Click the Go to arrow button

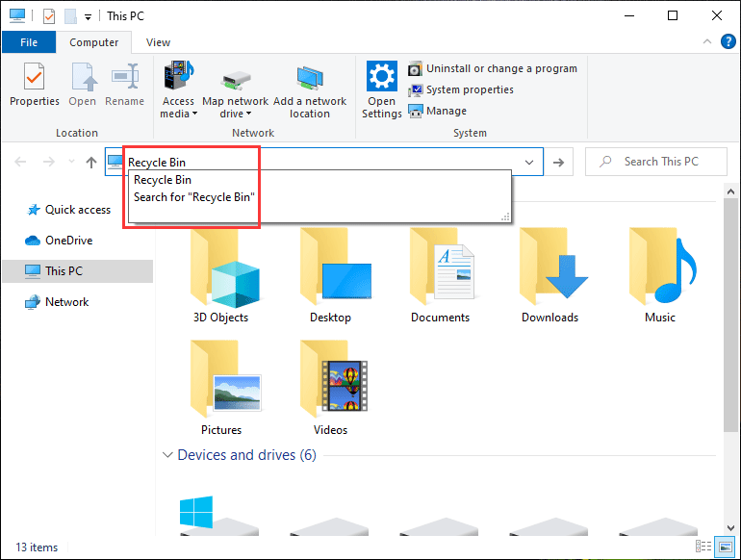click(x=558, y=162)
